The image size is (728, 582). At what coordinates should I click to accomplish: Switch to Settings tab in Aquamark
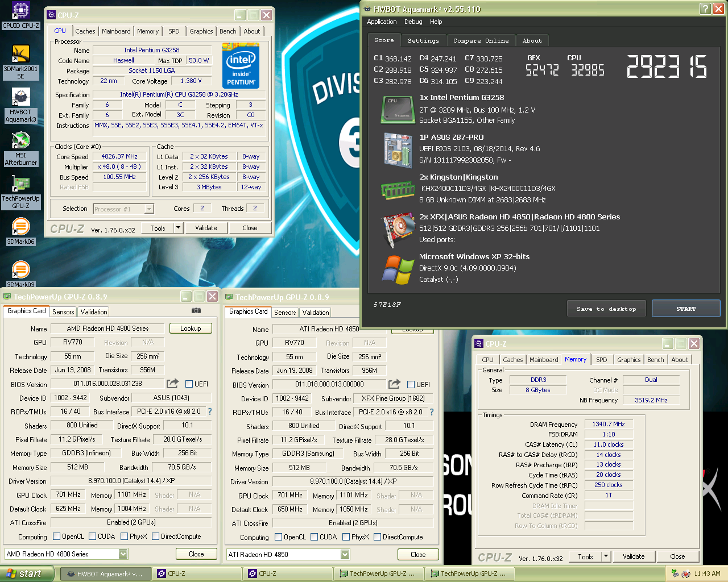tap(423, 41)
